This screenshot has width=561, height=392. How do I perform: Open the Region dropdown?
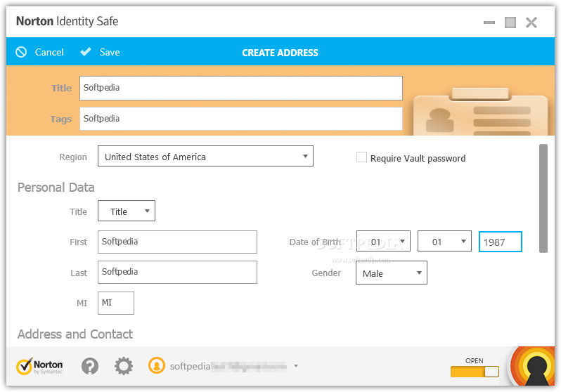click(205, 156)
